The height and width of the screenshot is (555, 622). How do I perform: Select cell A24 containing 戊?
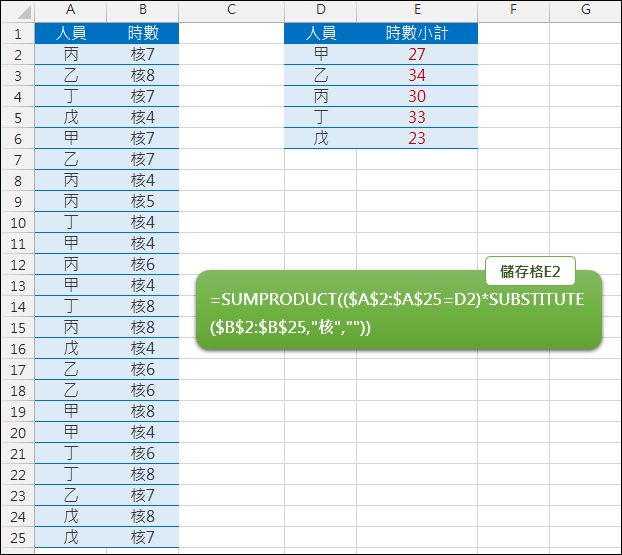click(x=71, y=517)
